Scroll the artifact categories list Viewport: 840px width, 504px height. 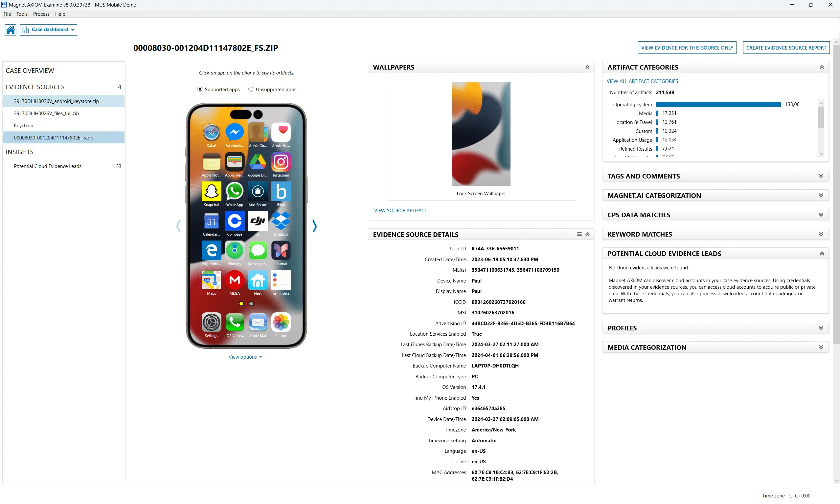coord(822,155)
